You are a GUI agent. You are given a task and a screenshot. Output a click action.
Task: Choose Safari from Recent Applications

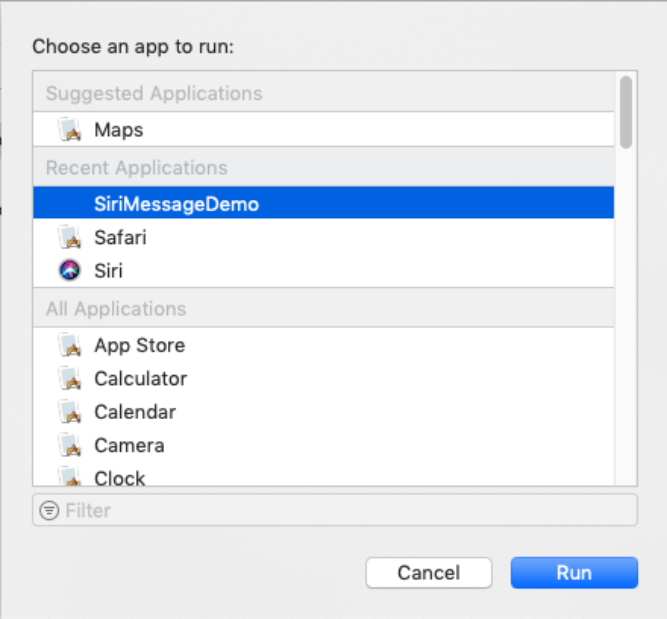[x=323, y=237]
